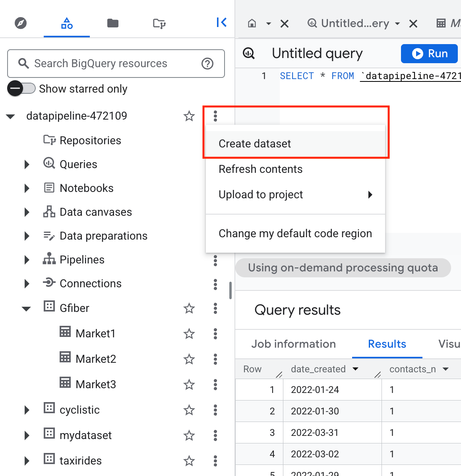The height and width of the screenshot is (476, 461).
Task: Expand the Data canvases node
Action: [27, 212]
